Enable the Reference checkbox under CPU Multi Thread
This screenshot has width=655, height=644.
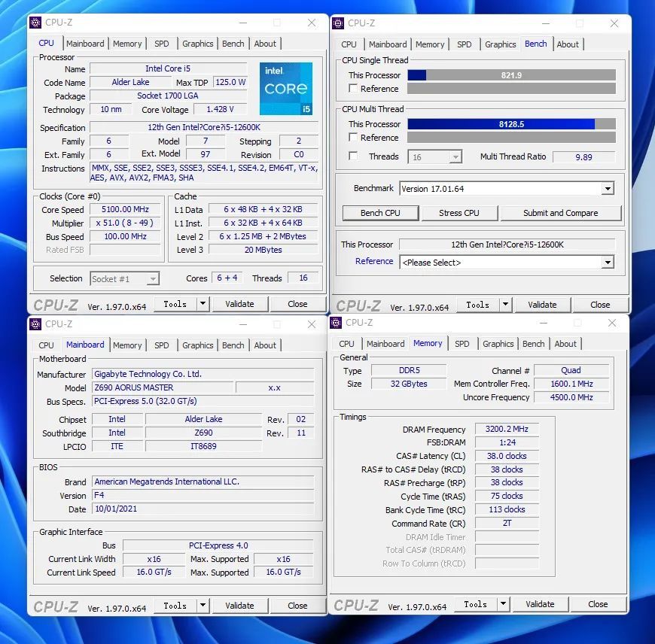coord(353,137)
